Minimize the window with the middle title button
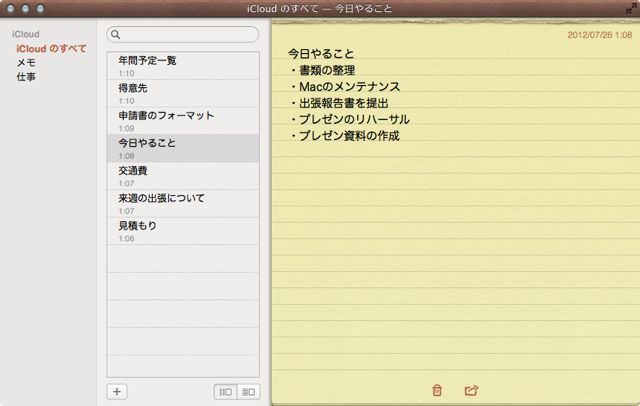 [25, 8]
